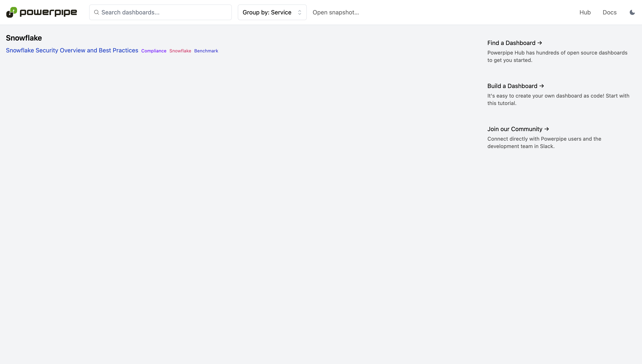Open Snowflake Security Overview and Best Practices
This screenshot has height=364, width=642.
point(72,50)
